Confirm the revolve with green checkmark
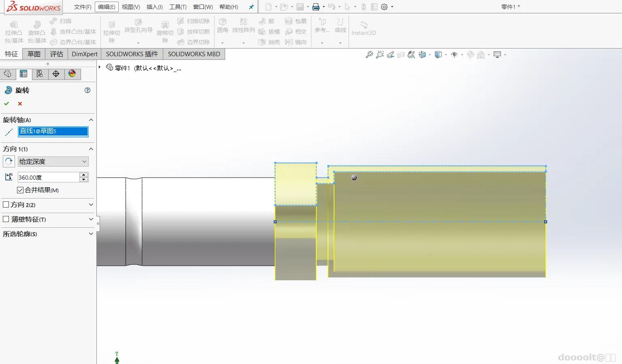 [6, 104]
